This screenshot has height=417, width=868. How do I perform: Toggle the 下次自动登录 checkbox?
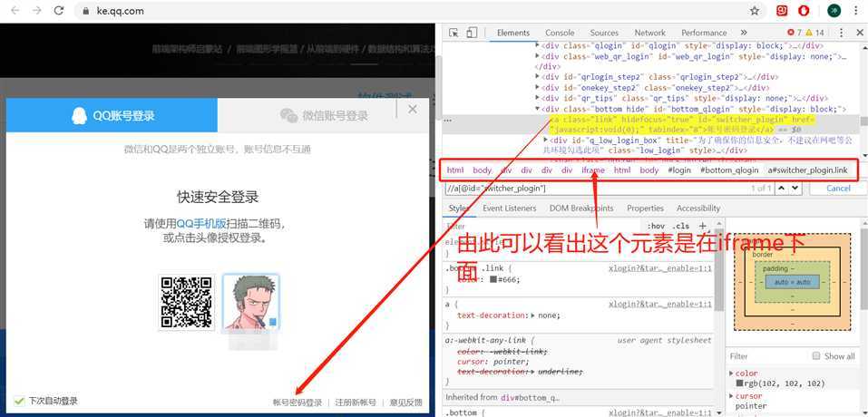coord(19,401)
